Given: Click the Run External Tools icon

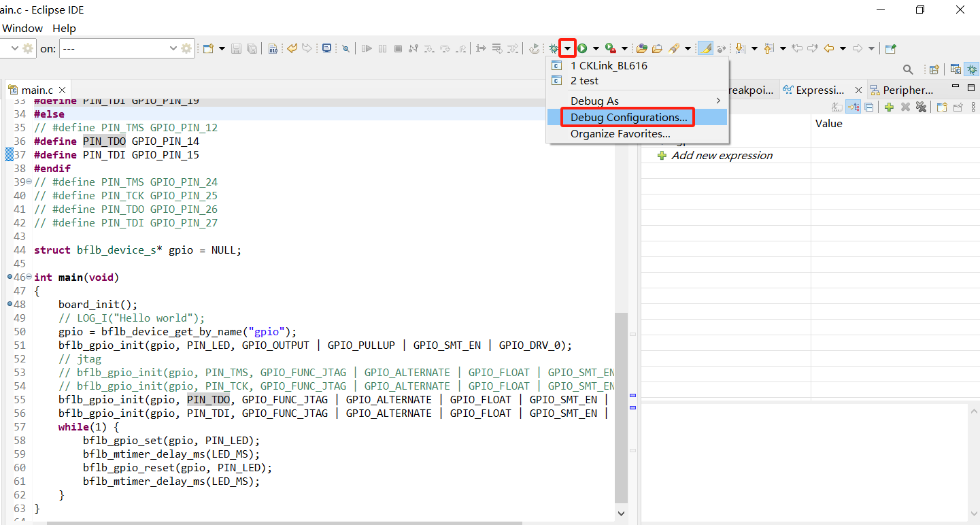Looking at the screenshot, I should tap(611, 48).
